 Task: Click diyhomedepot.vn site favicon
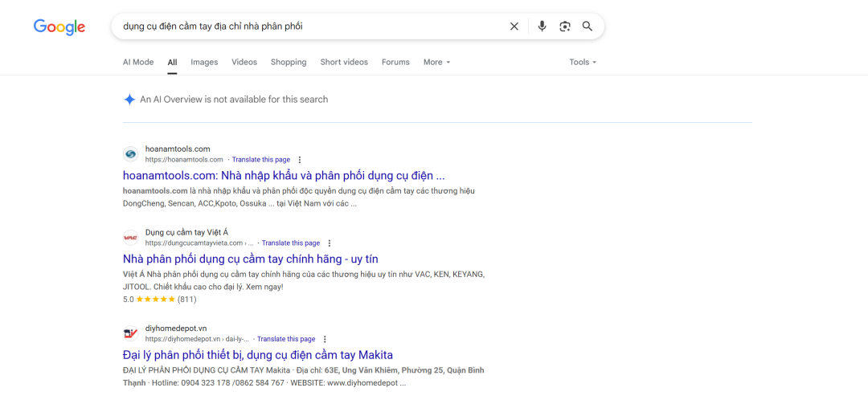[131, 333]
